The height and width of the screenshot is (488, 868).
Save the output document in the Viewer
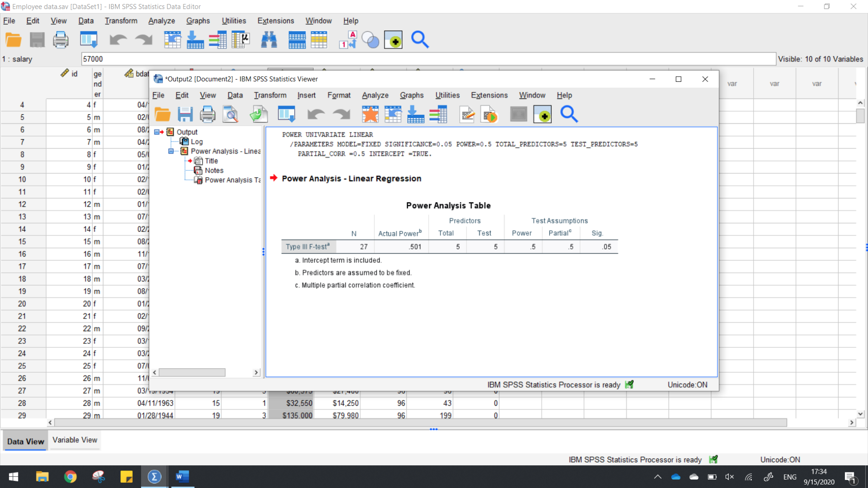185,114
